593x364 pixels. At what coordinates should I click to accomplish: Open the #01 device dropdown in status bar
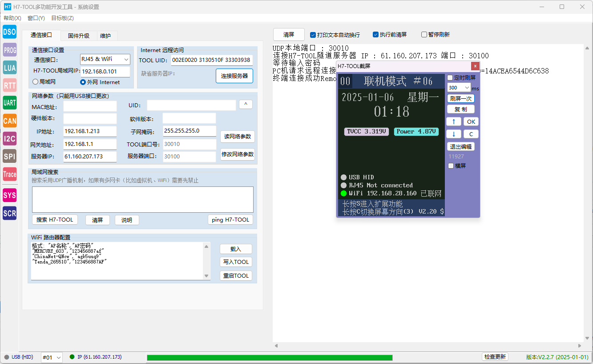tap(52, 357)
